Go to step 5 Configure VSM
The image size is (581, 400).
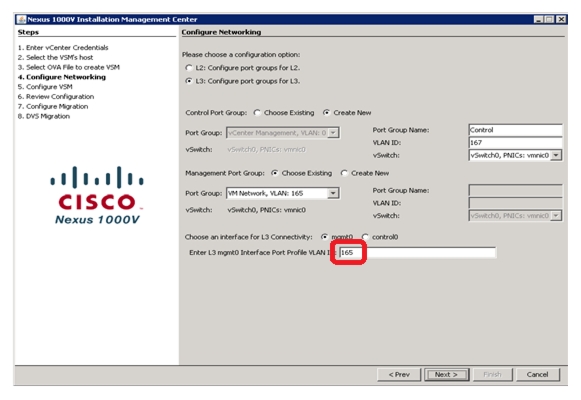pyautogui.click(x=45, y=87)
